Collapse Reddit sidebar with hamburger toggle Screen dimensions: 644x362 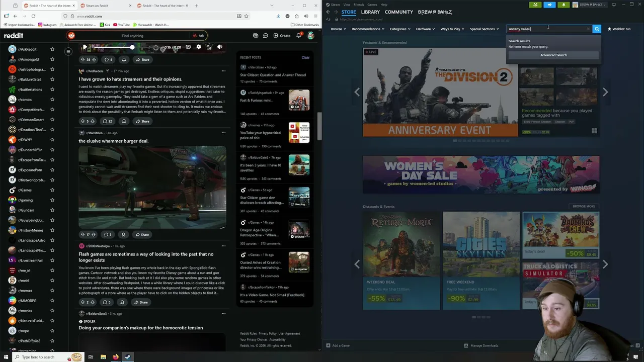point(68,51)
